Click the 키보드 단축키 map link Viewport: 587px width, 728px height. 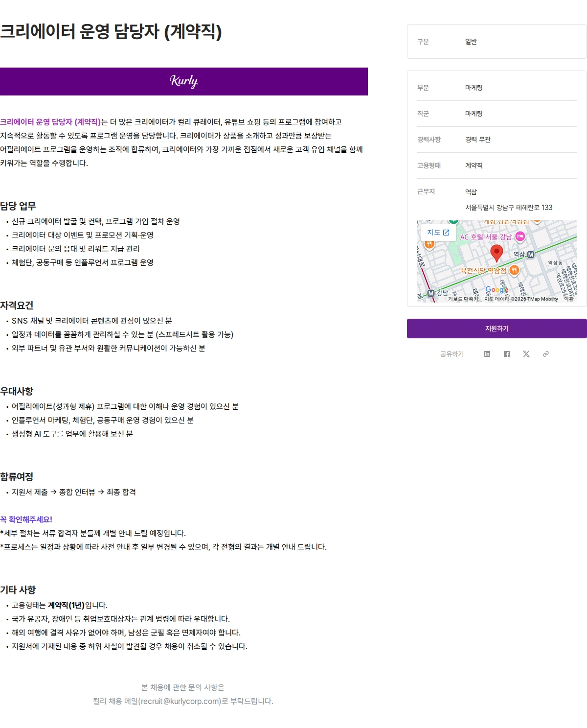point(463,299)
